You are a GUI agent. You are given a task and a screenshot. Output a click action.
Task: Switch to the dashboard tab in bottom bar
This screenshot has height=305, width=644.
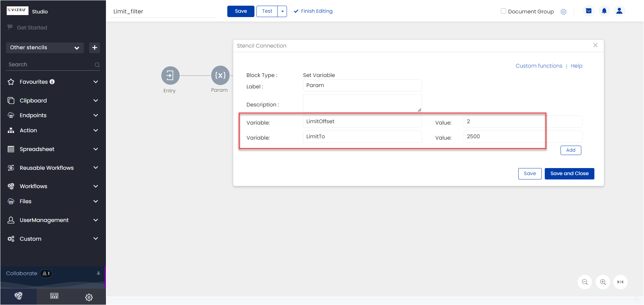[54, 296]
